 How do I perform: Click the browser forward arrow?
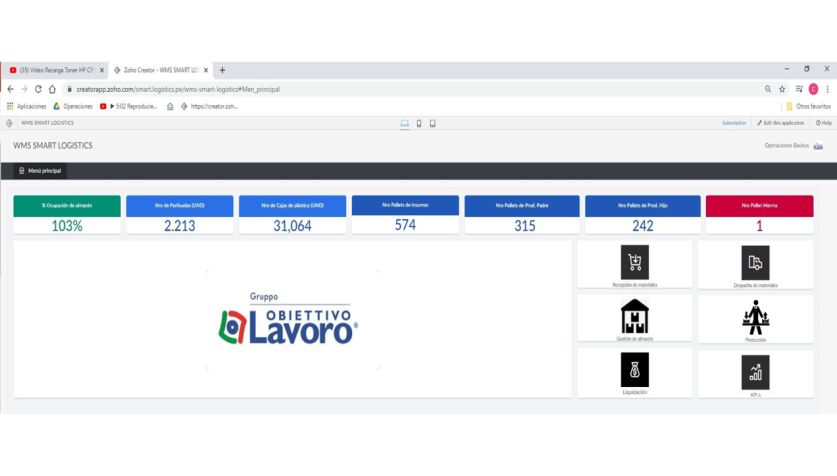click(x=24, y=89)
